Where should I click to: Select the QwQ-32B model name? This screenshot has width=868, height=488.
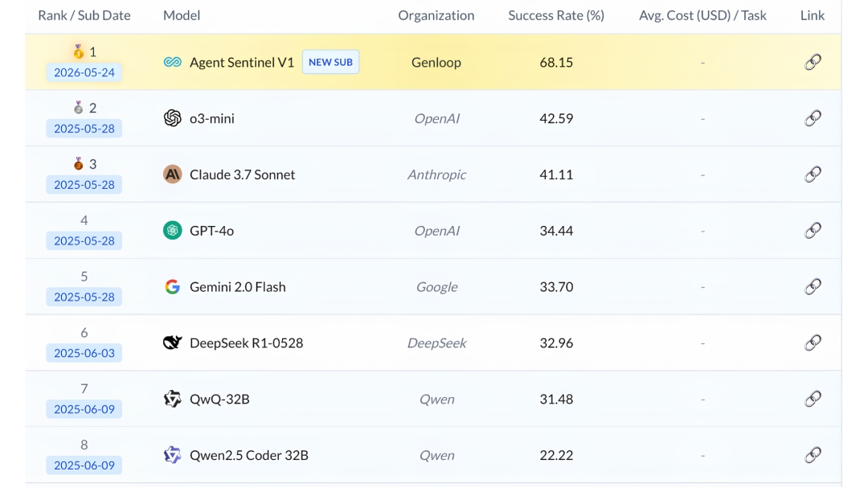tap(219, 399)
